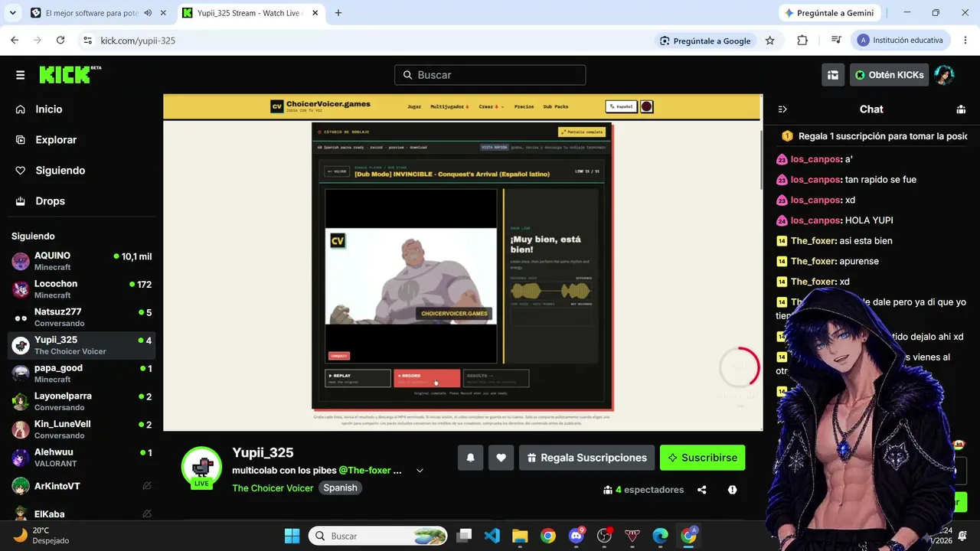Focus the Kick search field
980x551 pixels.
click(x=490, y=75)
